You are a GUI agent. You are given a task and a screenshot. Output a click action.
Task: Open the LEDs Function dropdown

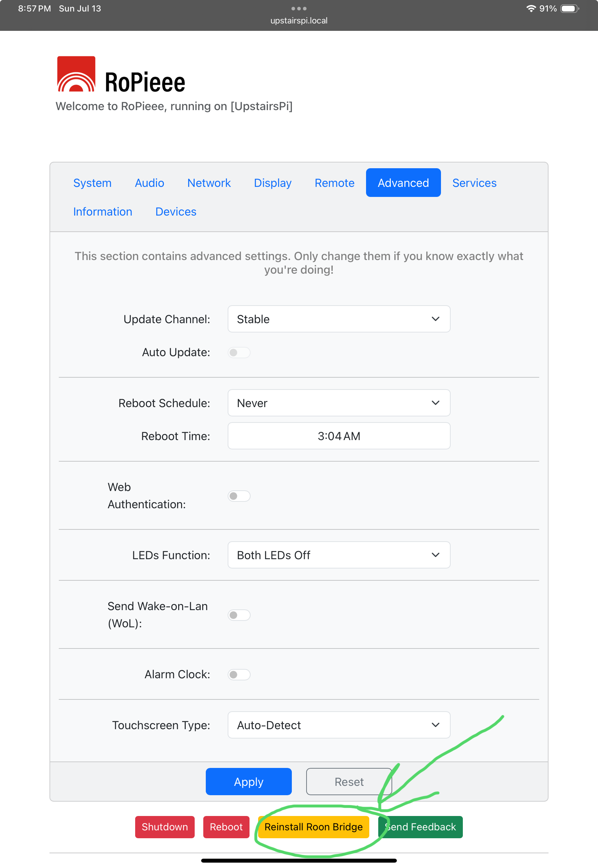(338, 555)
